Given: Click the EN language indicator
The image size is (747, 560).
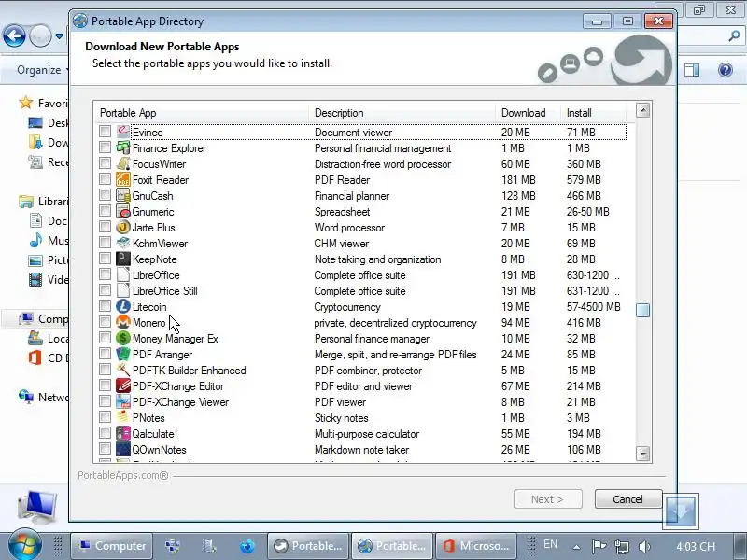Looking at the screenshot, I should coord(550,544).
